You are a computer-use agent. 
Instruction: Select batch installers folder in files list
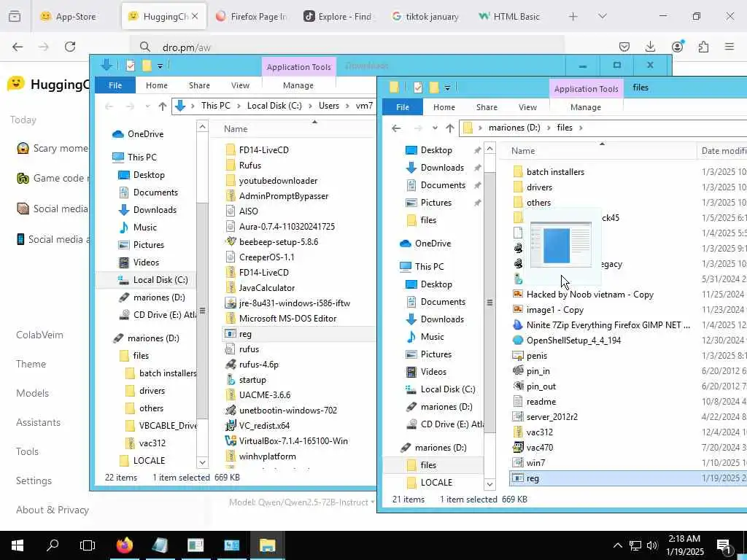point(555,172)
